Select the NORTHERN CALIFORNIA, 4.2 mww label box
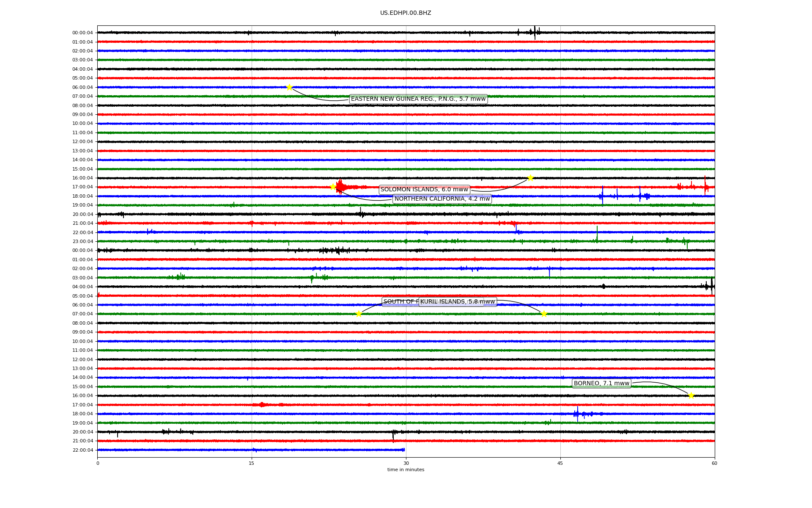812x508 pixels. (x=442, y=199)
